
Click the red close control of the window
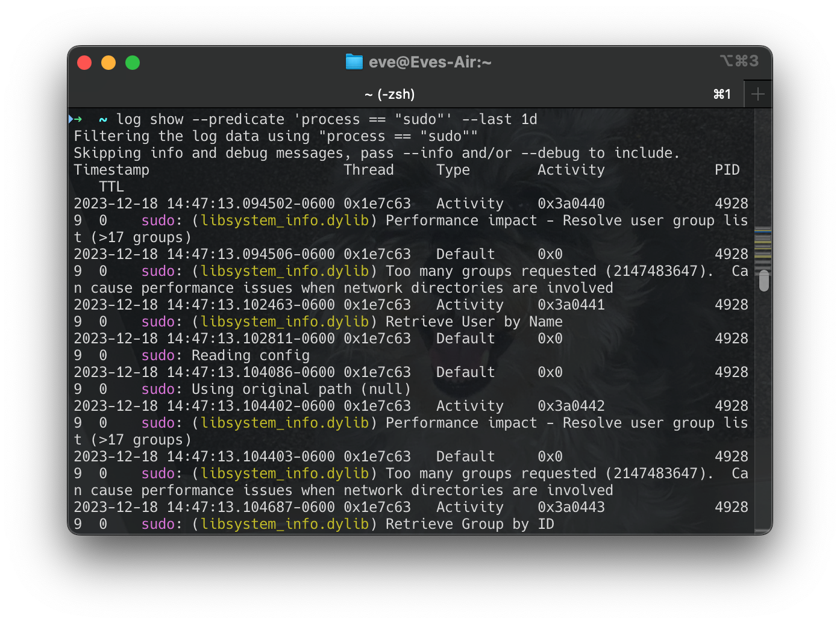(x=84, y=62)
